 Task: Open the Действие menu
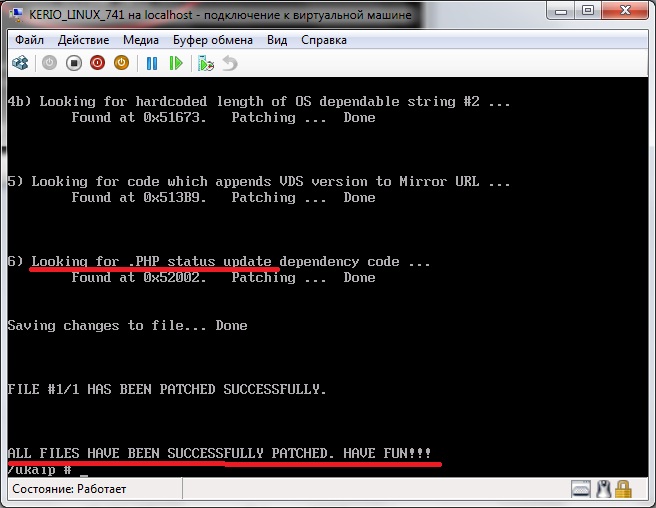click(84, 40)
